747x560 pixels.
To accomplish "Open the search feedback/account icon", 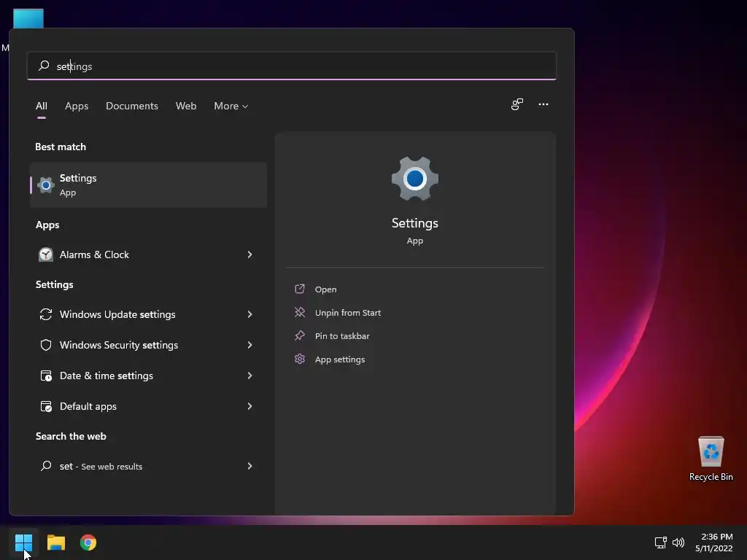I will coord(517,104).
